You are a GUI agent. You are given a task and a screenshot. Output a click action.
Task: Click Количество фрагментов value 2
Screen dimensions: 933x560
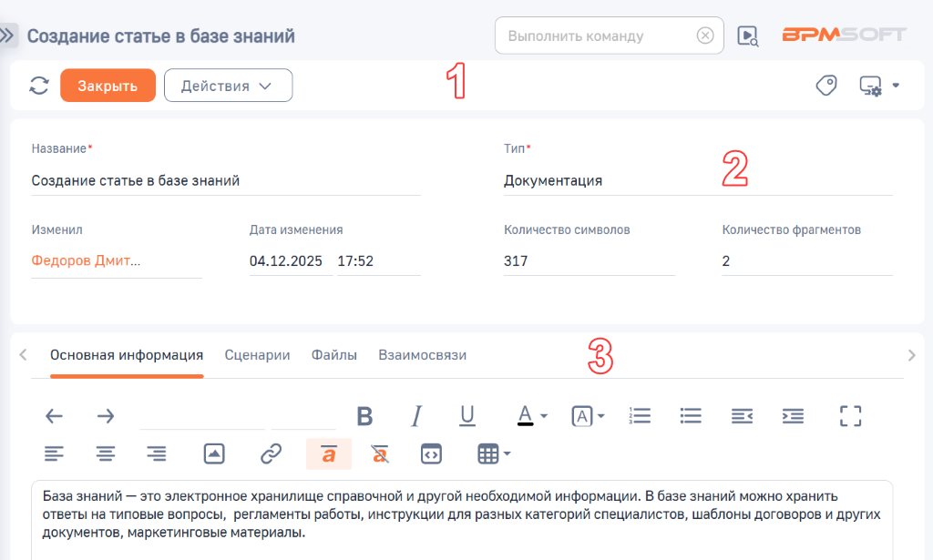tap(807, 261)
